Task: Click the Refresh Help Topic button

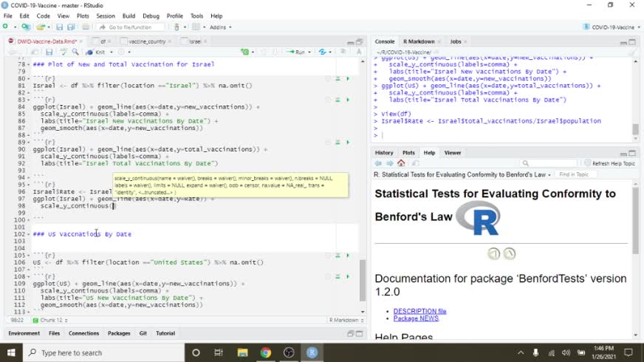Action: [x=609, y=163]
